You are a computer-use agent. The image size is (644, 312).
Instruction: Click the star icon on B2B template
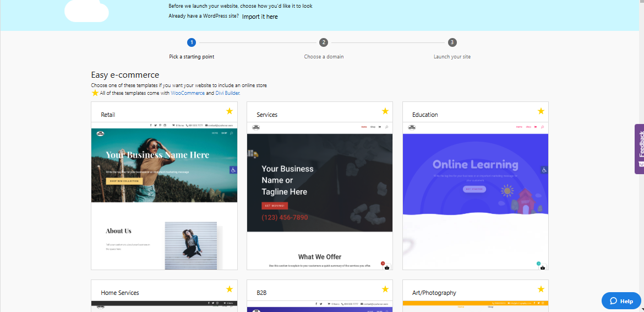coord(385,289)
